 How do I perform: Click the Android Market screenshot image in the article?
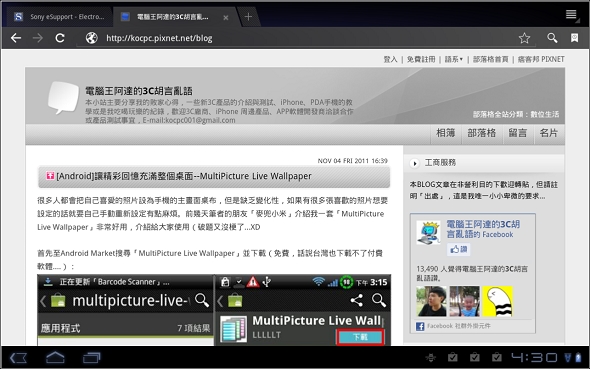coord(214,310)
